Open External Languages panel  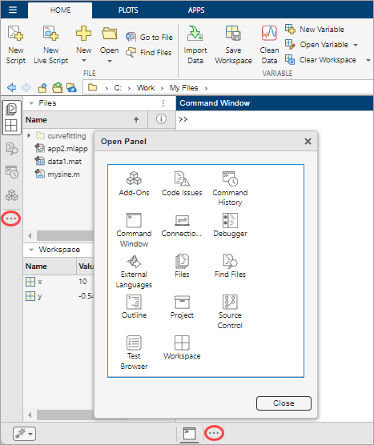pos(134,271)
